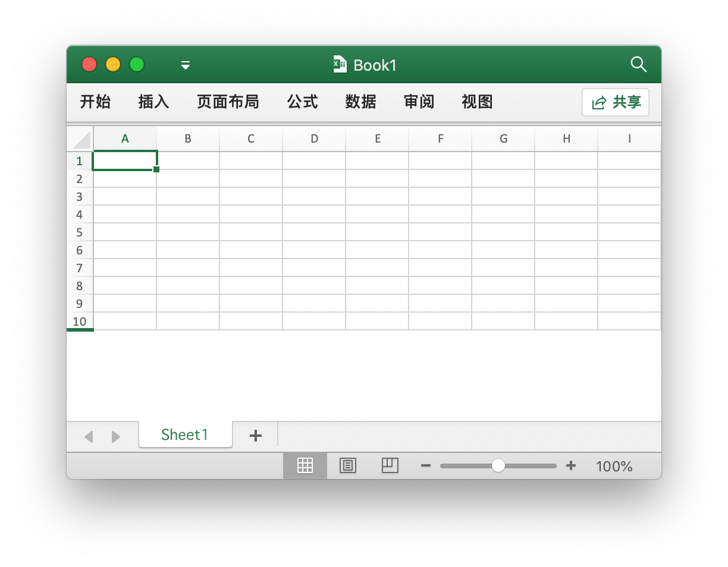728x567 pixels.
Task: Select row 7 header
Action: (x=80, y=267)
